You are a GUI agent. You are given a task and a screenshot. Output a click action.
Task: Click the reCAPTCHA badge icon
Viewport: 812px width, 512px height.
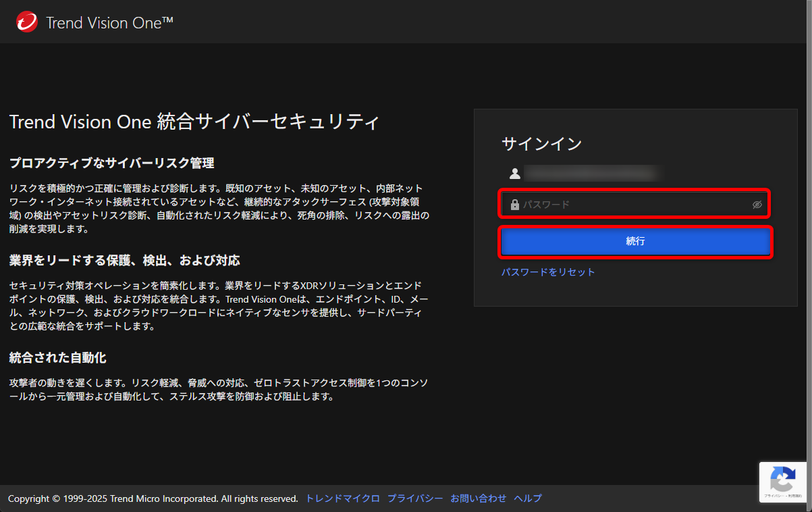(783, 478)
